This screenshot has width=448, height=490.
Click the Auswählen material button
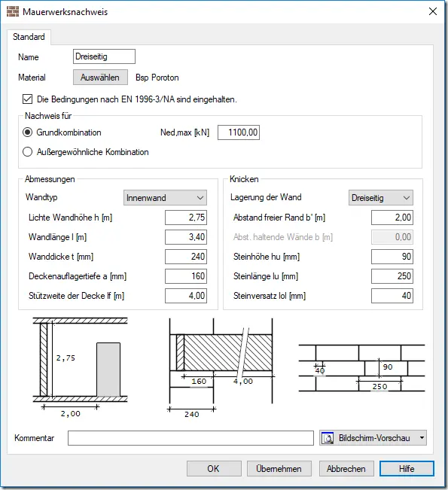click(x=100, y=78)
